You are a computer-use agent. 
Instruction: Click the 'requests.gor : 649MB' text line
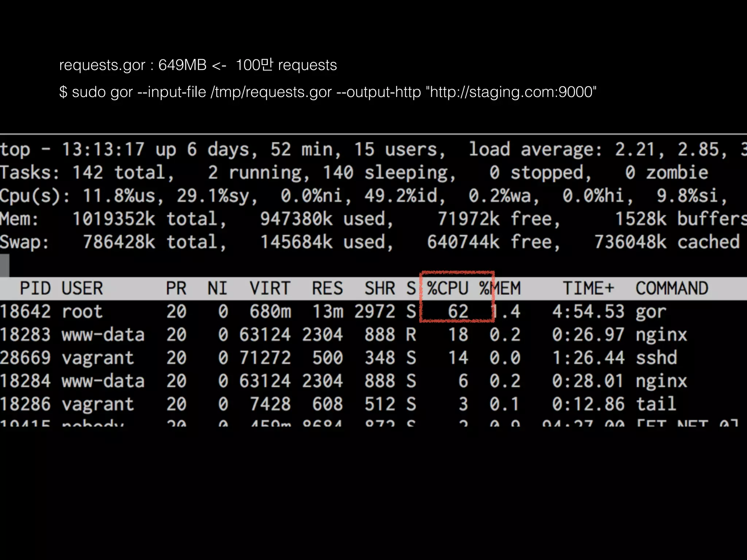tap(198, 65)
